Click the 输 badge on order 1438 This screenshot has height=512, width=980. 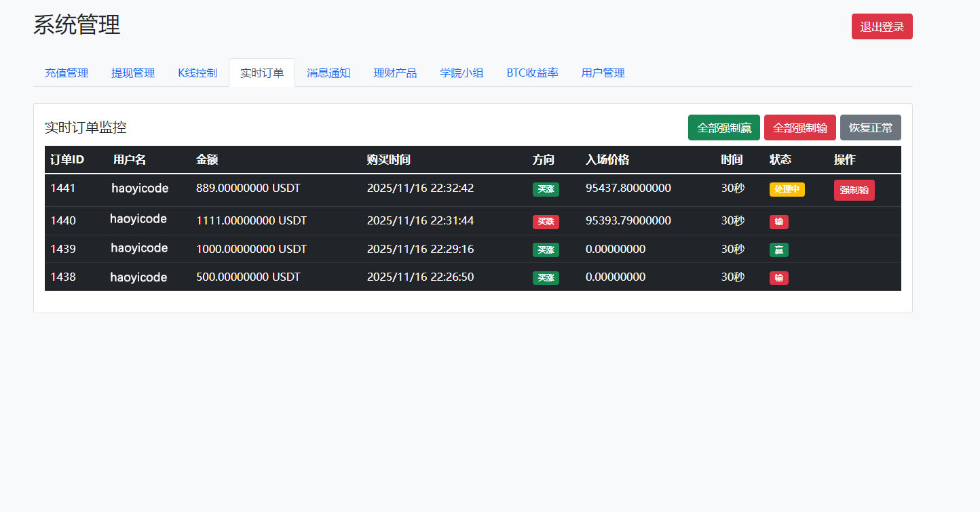click(x=778, y=277)
